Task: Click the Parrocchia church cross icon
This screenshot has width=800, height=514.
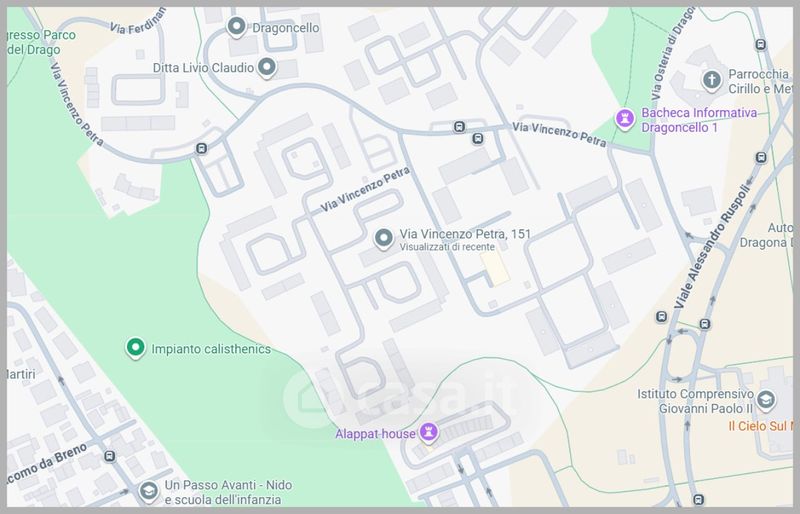Action: [x=712, y=80]
